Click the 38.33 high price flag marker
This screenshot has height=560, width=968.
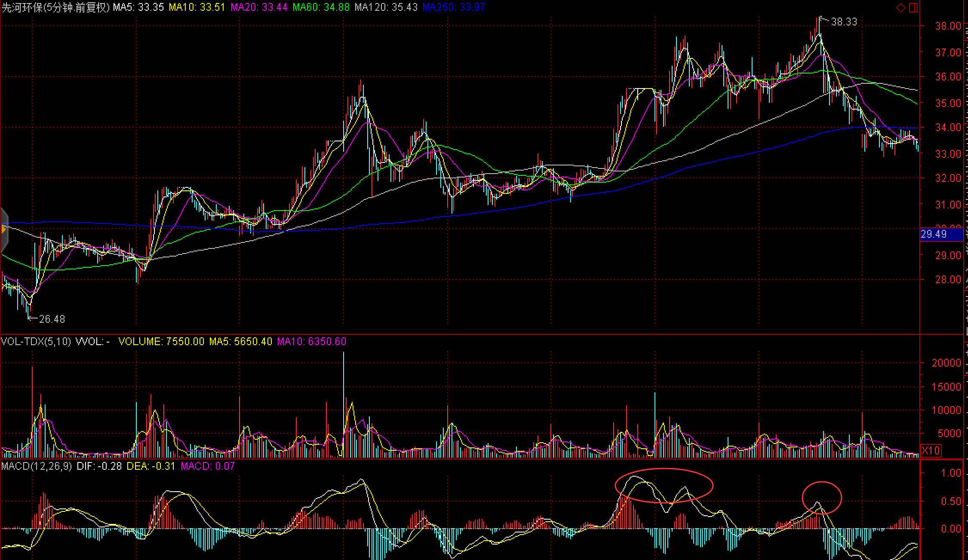pyautogui.click(x=843, y=21)
